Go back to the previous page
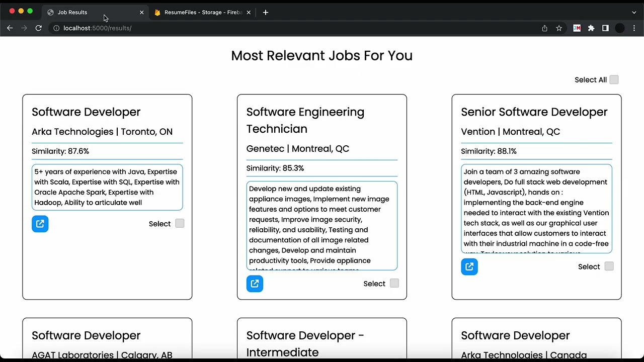 coord(10,28)
